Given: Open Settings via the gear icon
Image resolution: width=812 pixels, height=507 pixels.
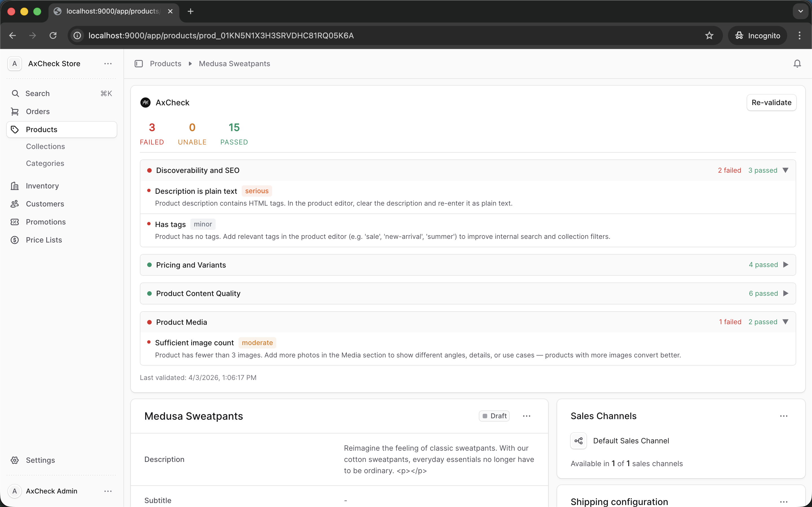Looking at the screenshot, I should pyautogui.click(x=15, y=460).
